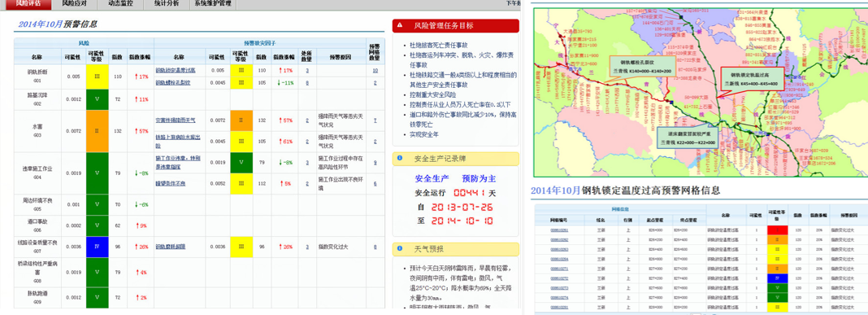Click the 桥梁结构性严重病害 G08 risk name
The image size is (868, 315).
point(37,272)
